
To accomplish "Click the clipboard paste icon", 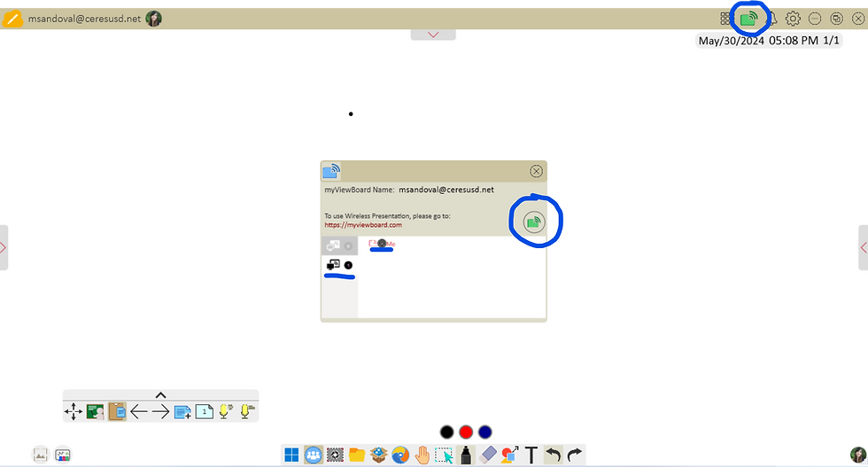I will (117, 411).
